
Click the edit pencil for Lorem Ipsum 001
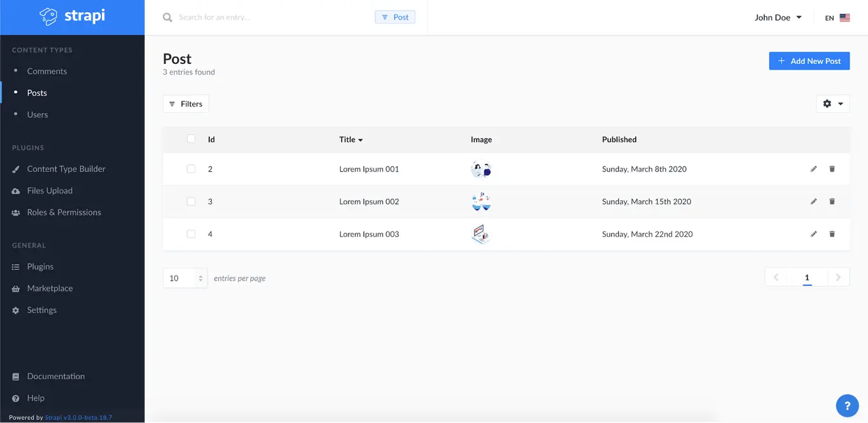tap(813, 168)
